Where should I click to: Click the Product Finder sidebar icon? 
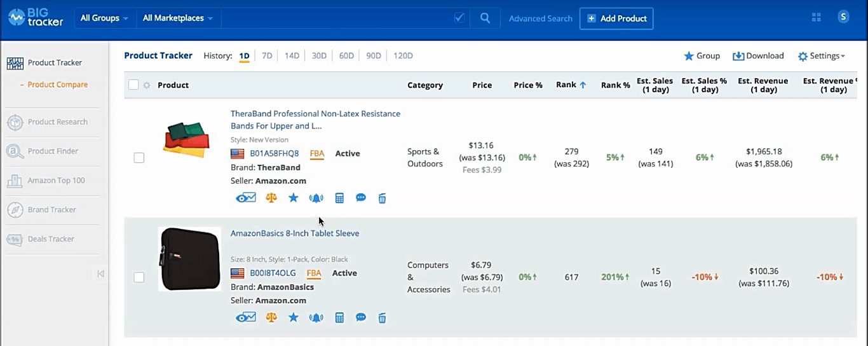coord(15,151)
